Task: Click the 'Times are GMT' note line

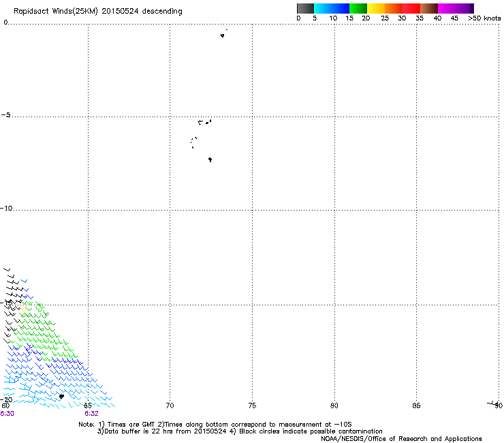Action: point(215,425)
